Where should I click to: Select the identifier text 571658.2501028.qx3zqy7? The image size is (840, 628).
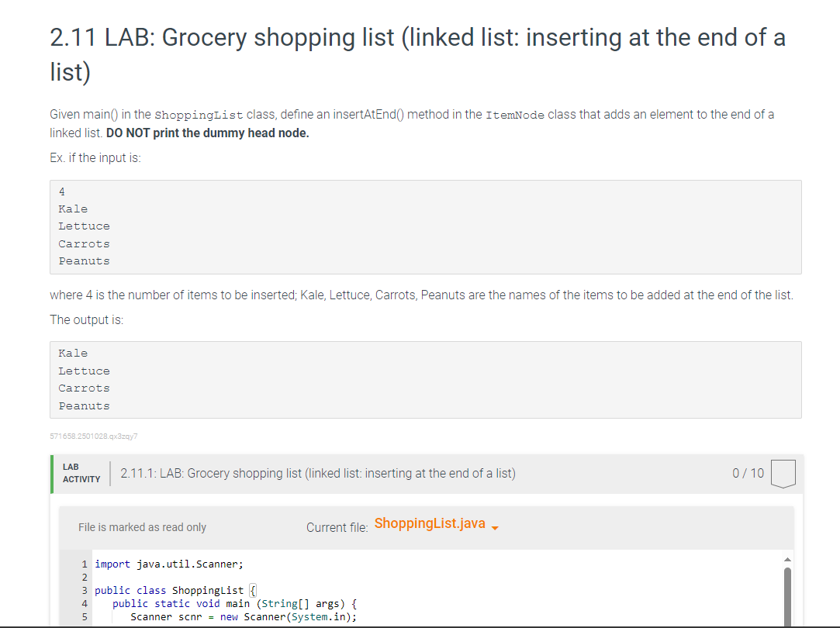pyautogui.click(x=93, y=436)
